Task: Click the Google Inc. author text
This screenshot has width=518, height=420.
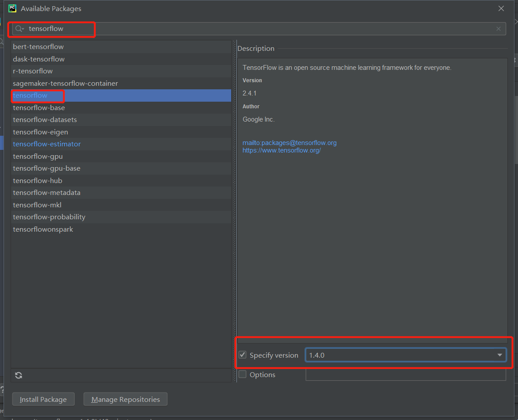Action: tap(259, 119)
